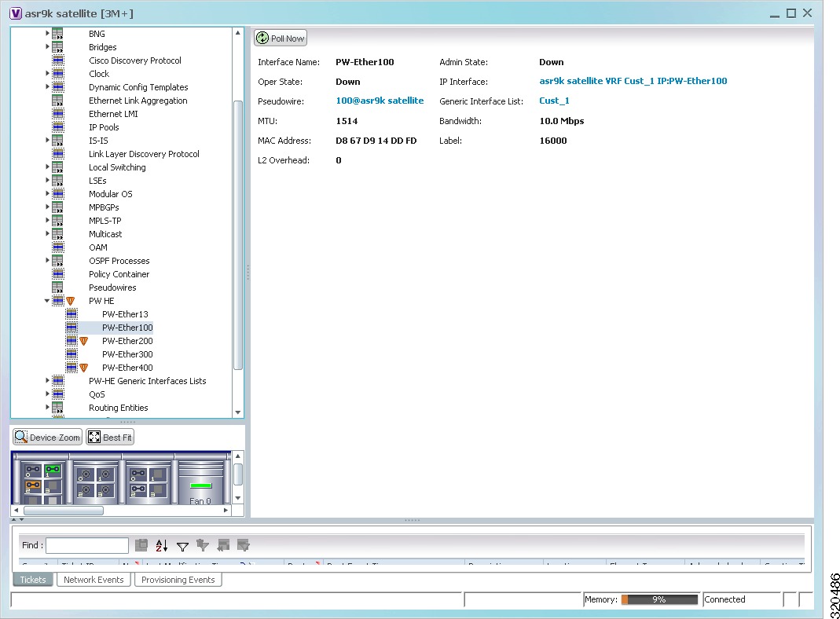Switch to the Tickets tab
This screenshot has width=840, height=619.
(x=33, y=580)
